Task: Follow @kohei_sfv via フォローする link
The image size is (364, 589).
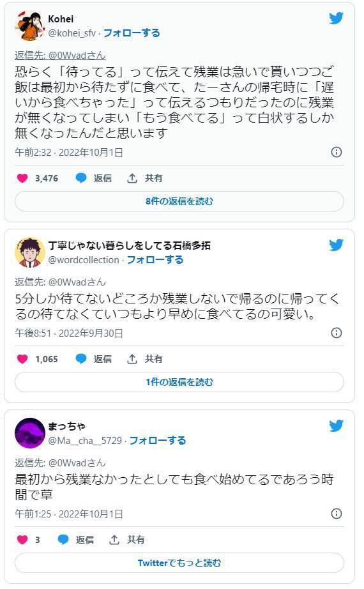Action: coord(132,33)
